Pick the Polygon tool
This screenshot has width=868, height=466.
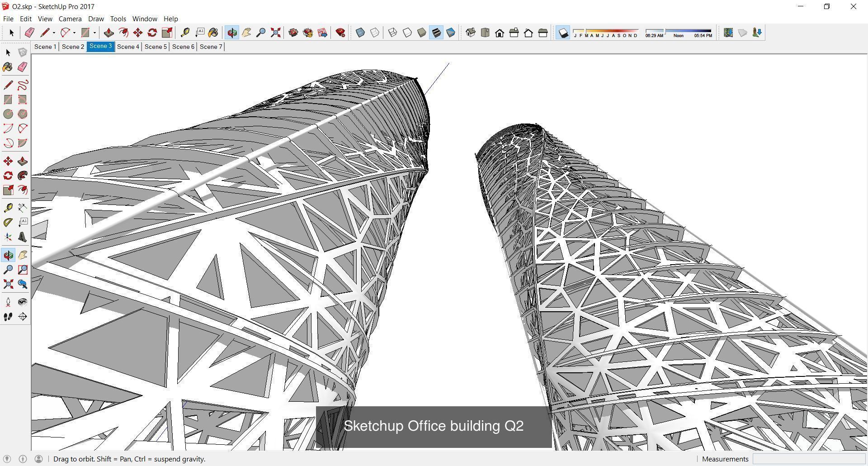[22, 114]
